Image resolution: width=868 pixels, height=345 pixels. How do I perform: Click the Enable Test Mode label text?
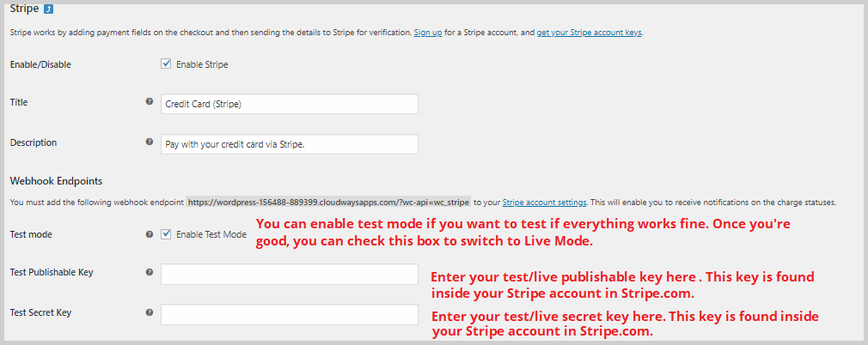click(x=211, y=234)
